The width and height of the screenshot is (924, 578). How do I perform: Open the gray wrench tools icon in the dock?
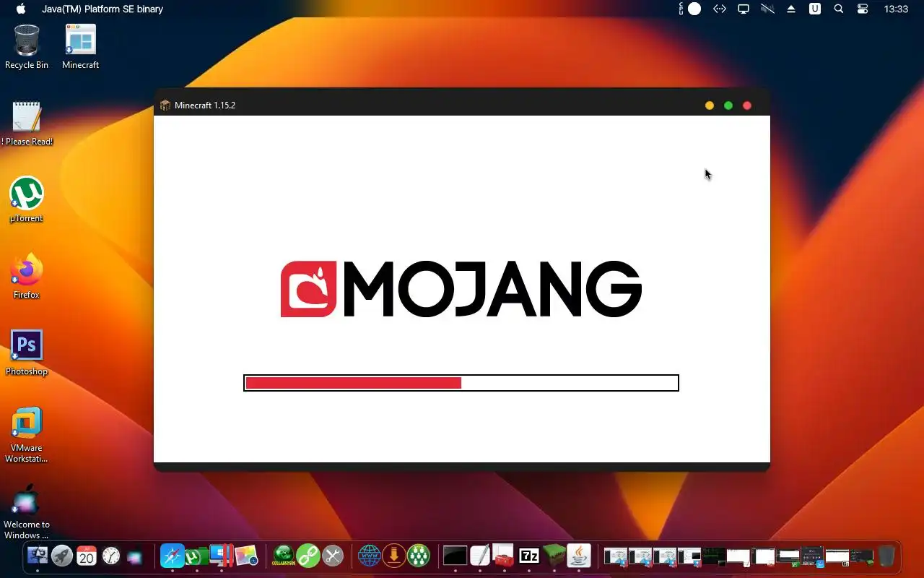click(333, 556)
